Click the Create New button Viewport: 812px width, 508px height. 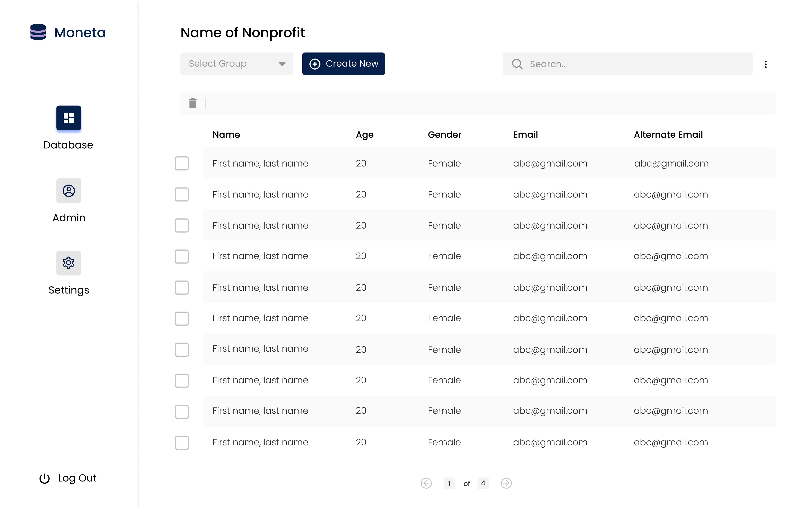[344, 64]
